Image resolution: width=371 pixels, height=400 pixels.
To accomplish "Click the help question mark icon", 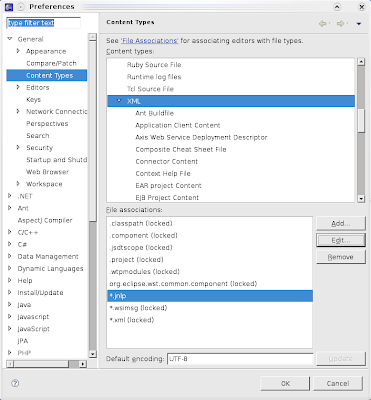I will (15, 383).
